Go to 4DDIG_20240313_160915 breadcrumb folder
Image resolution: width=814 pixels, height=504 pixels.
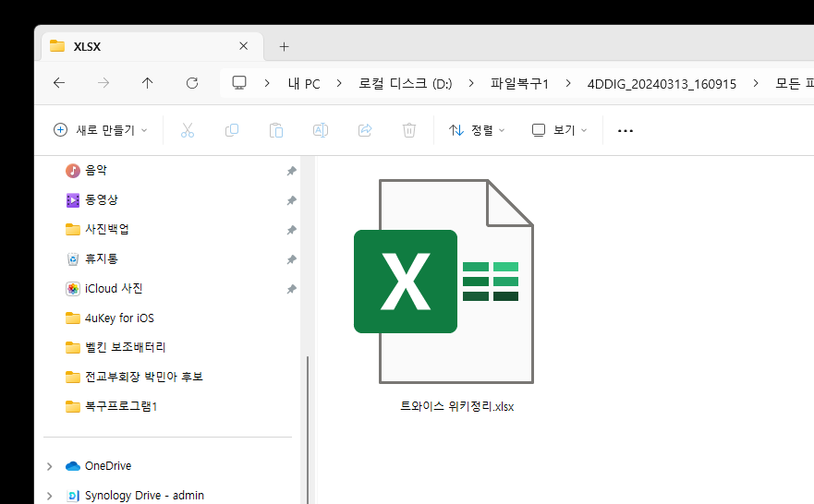pyautogui.click(x=662, y=83)
